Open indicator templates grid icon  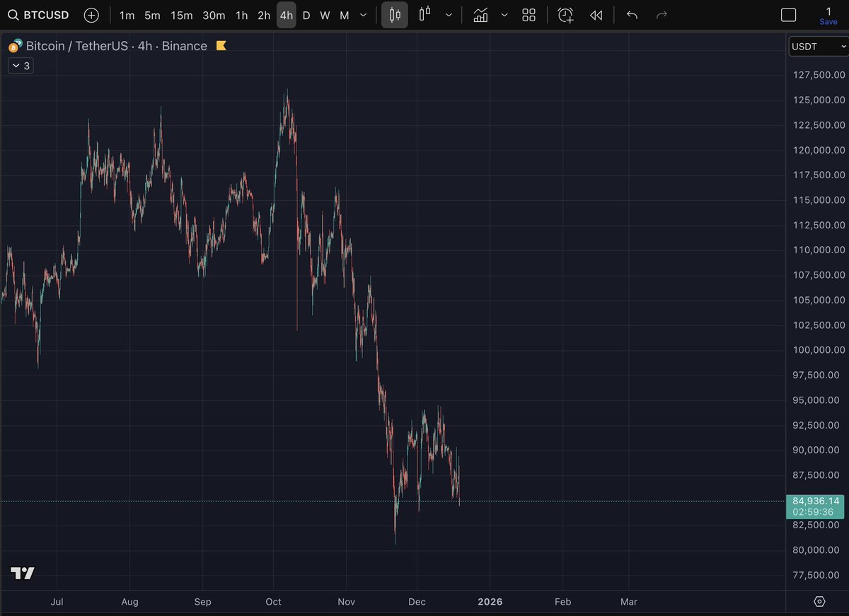tap(529, 15)
